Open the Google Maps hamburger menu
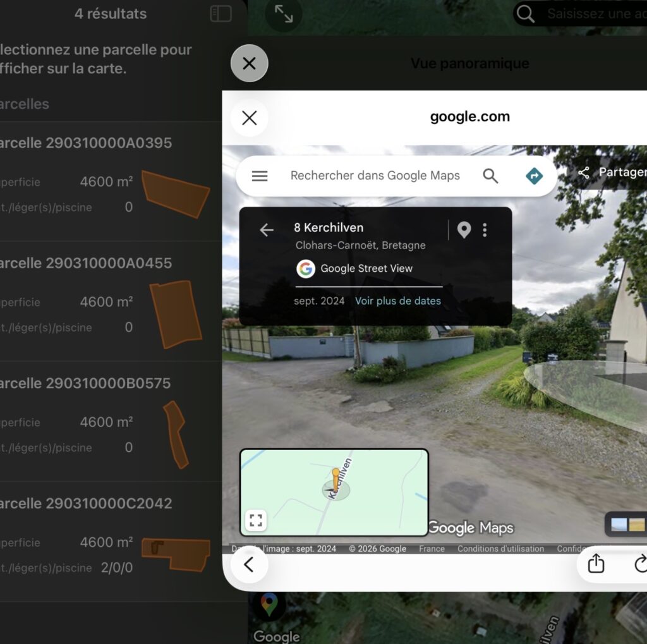This screenshot has height=644, width=647. 260,176
